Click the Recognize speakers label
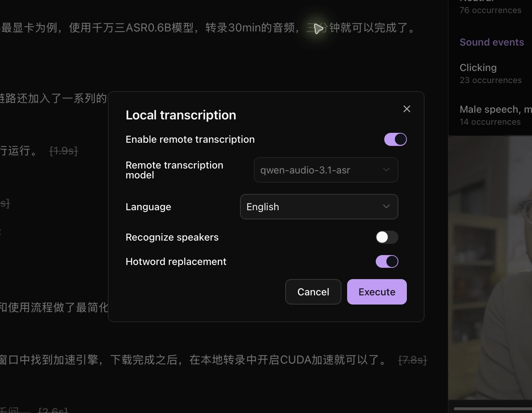Viewport: 532px width, 413px height. (x=172, y=237)
